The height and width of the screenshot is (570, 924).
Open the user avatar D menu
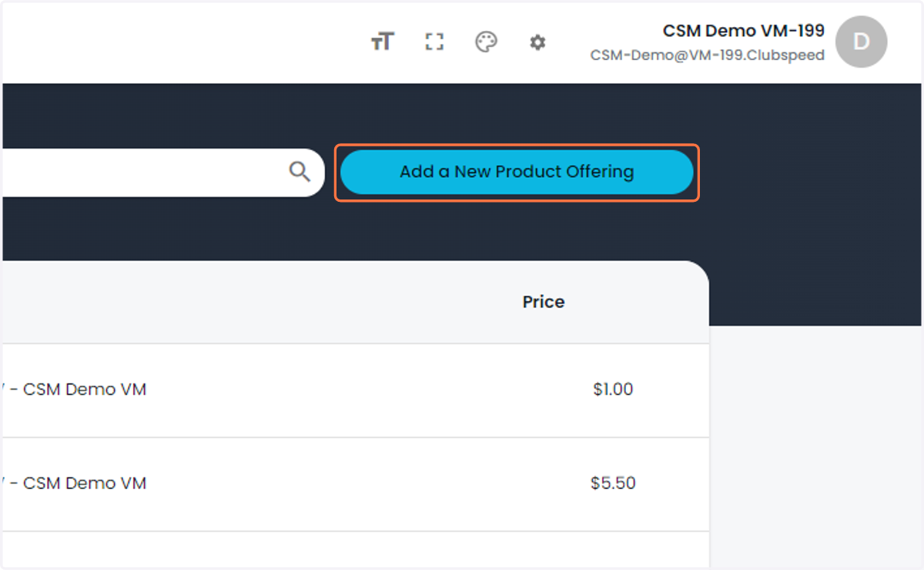tap(862, 42)
